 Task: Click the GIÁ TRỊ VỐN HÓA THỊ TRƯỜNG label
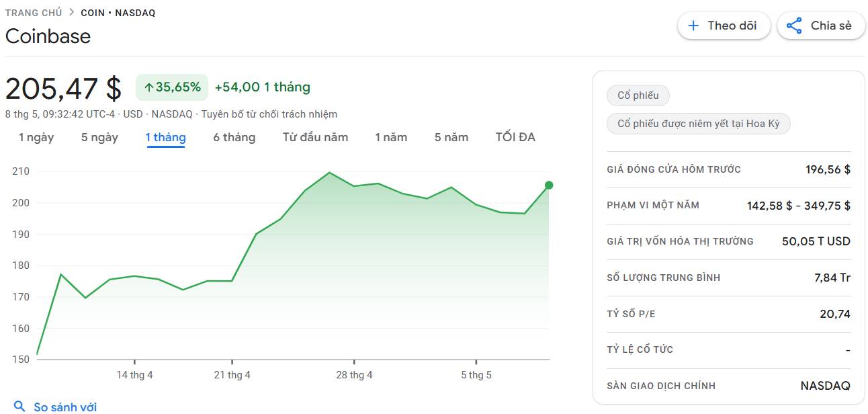point(680,241)
